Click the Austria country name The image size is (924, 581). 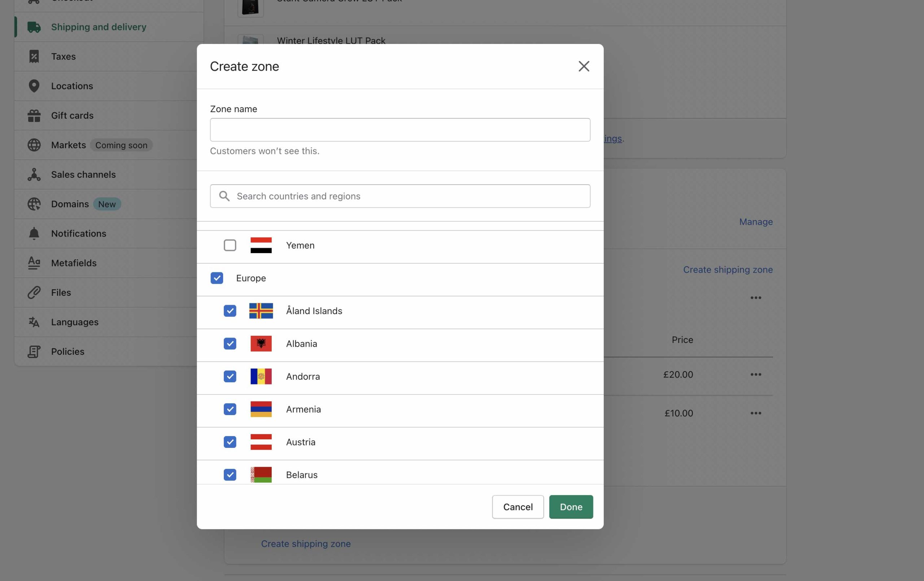[x=300, y=442]
